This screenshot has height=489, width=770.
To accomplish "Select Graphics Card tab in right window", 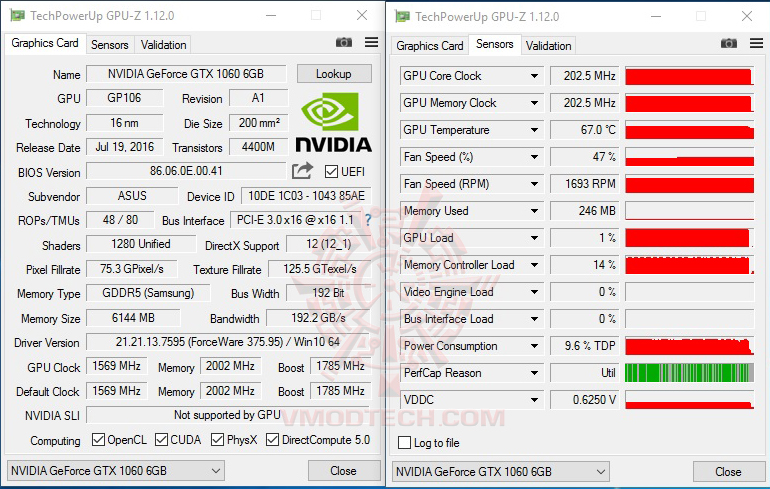I will coord(430,46).
